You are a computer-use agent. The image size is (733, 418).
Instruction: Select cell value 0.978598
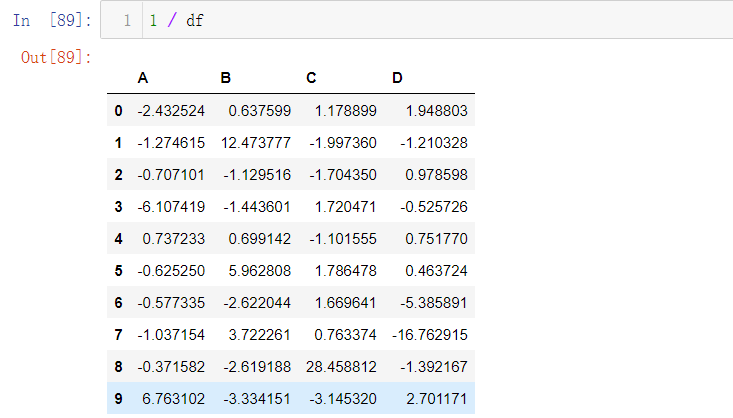tap(436, 175)
